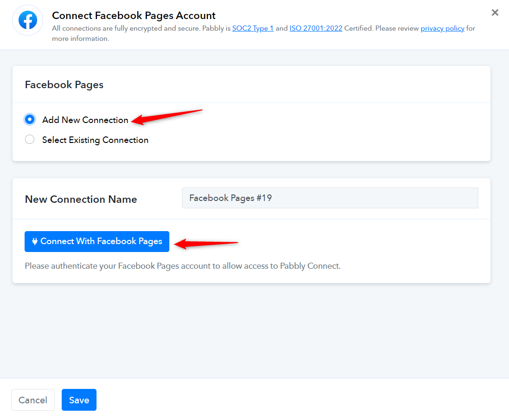Click the authentication help text under Connect button

click(x=182, y=266)
